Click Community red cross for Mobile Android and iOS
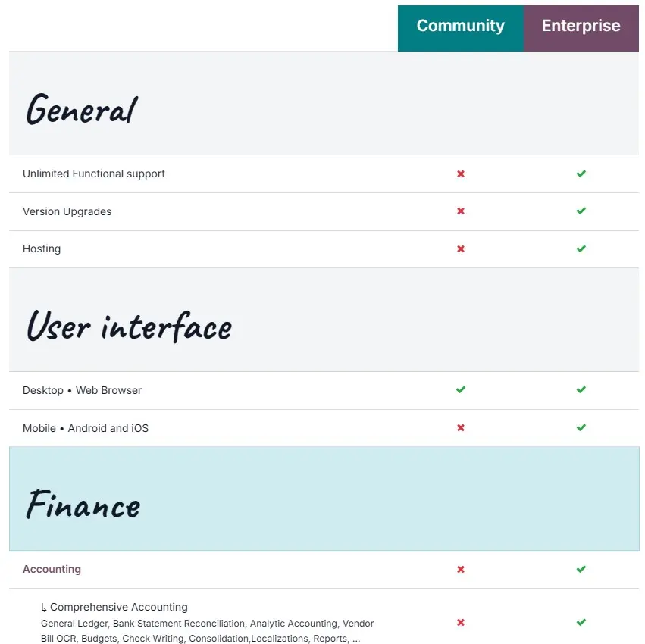Image resolution: width=645 pixels, height=644 pixels. click(x=460, y=427)
